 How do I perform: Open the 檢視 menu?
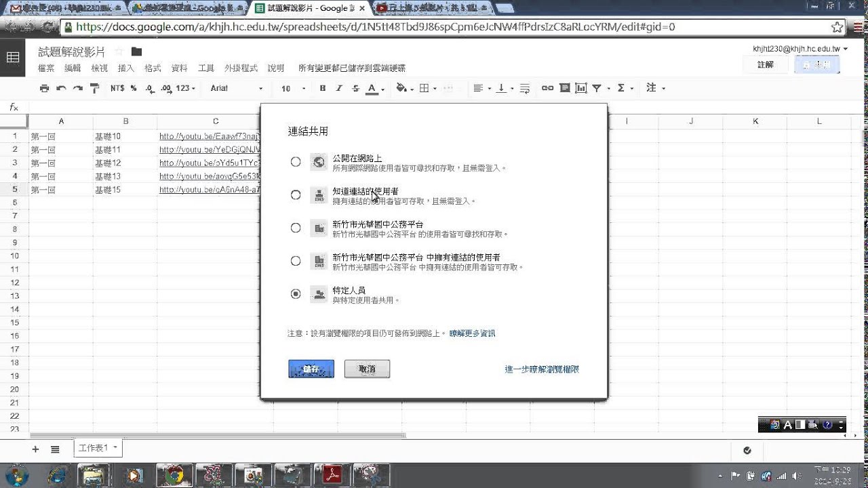[100, 68]
